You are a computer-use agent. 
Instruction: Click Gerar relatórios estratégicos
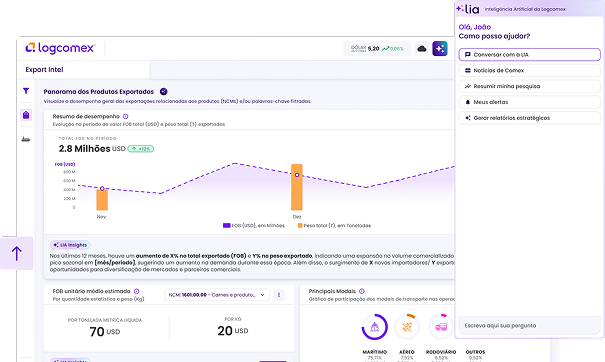[529, 118]
